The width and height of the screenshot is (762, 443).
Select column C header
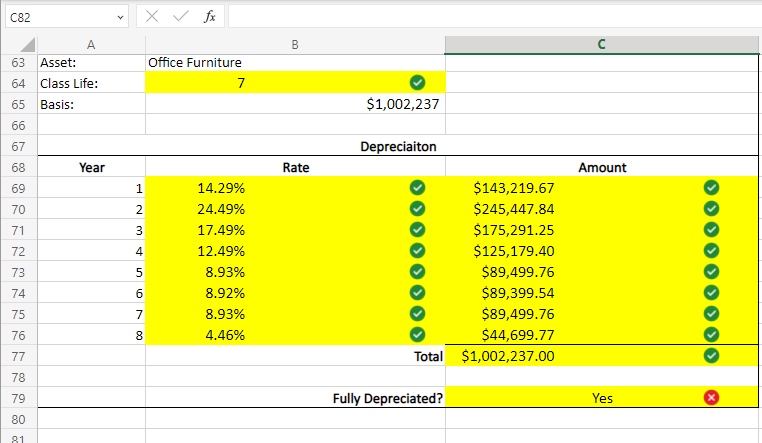pyautogui.click(x=602, y=45)
